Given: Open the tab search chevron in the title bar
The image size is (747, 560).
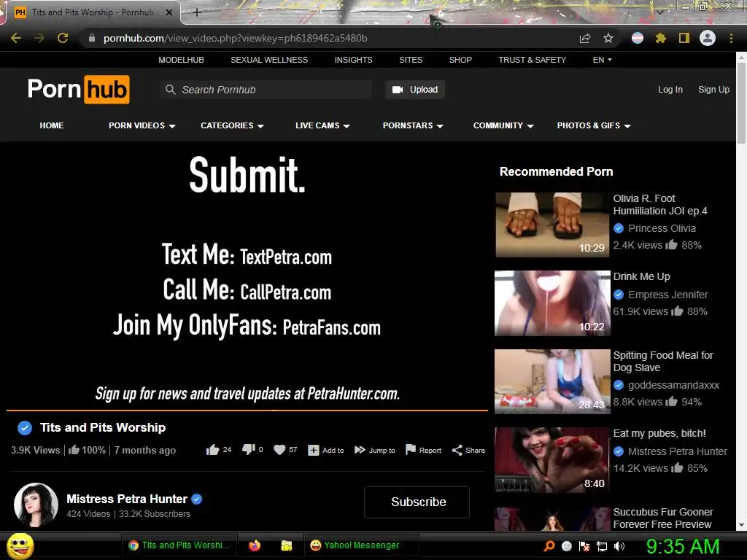Looking at the screenshot, I should coord(659,12).
